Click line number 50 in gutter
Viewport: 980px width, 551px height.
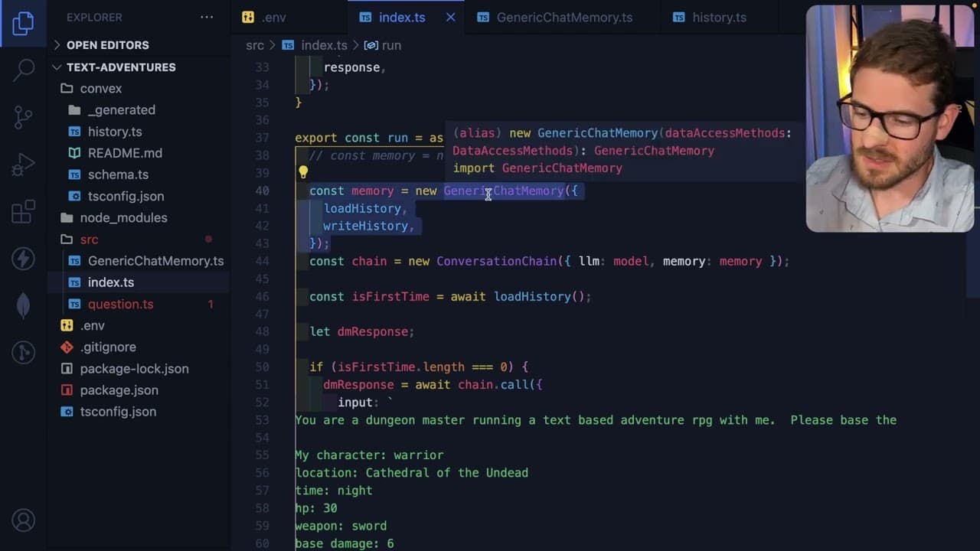point(262,367)
